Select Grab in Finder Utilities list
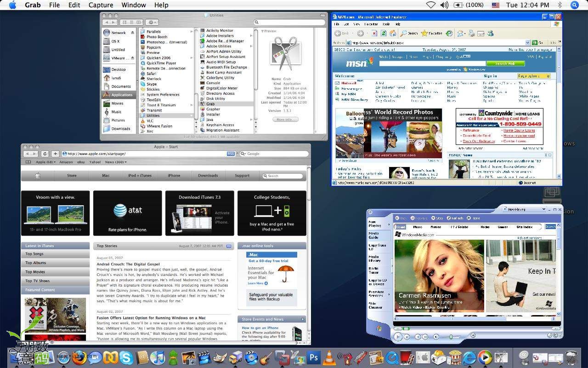The height and width of the screenshot is (368, 588). click(225, 104)
